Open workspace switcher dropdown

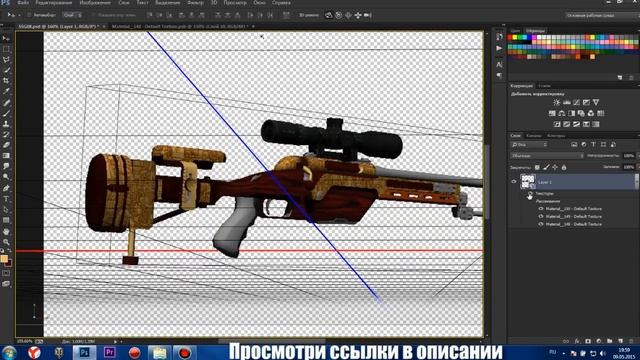click(x=602, y=15)
